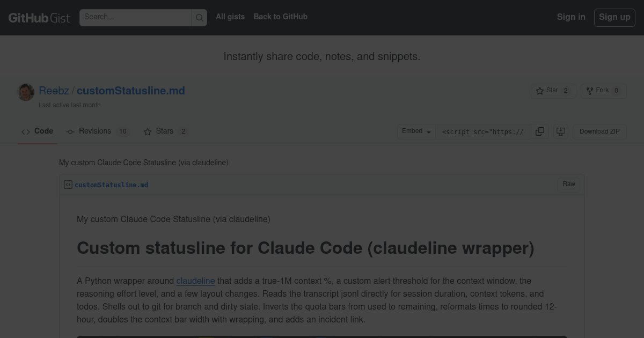Follow the claudeline hyperlink in the description
644x338 pixels.
[x=195, y=281]
